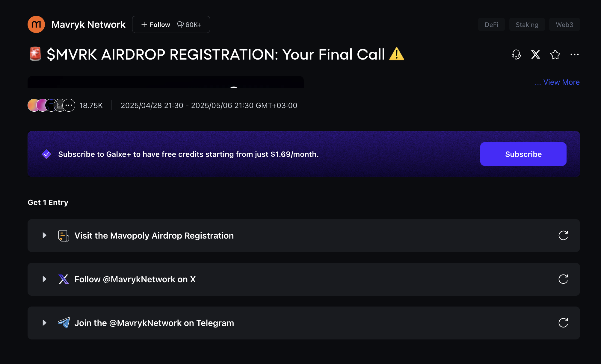The width and height of the screenshot is (601, 364).
Task: Share the campaign via X icon
Action: [x=535, y=54]
